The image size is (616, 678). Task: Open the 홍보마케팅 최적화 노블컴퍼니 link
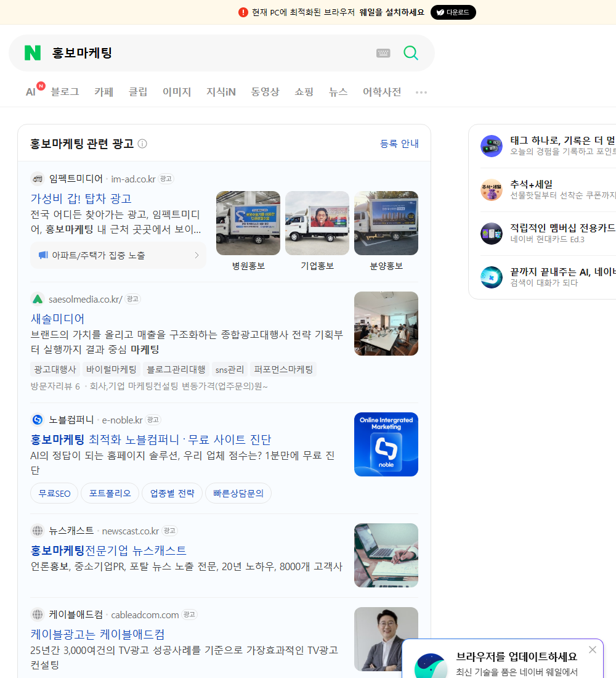pos(151,439)
